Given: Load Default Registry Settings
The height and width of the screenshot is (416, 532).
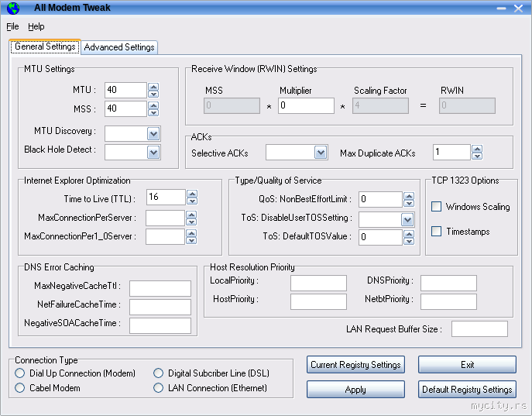Looking at the screenshot, I should pyautogui.click(x=467, y=390).
